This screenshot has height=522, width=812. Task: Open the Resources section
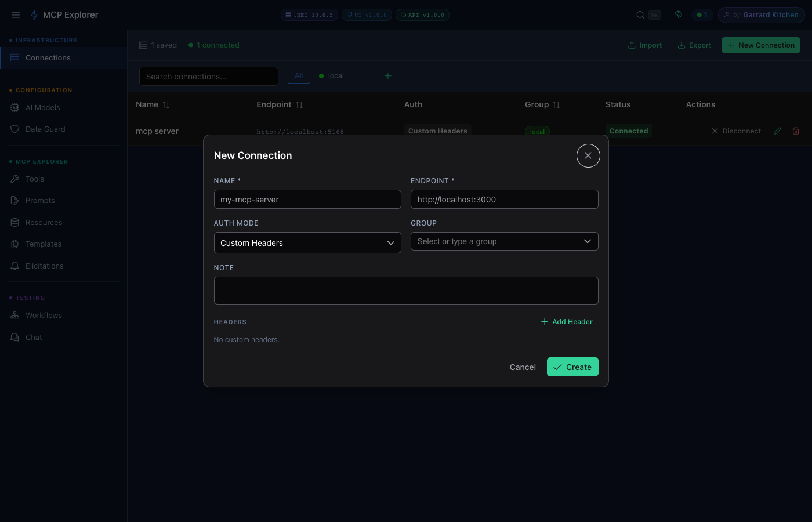pos(43,222)
